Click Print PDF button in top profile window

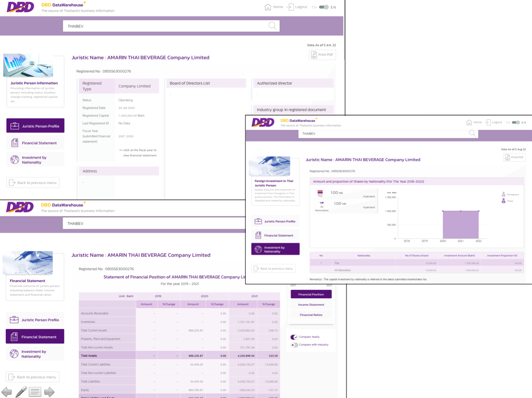tap(322, 55)
